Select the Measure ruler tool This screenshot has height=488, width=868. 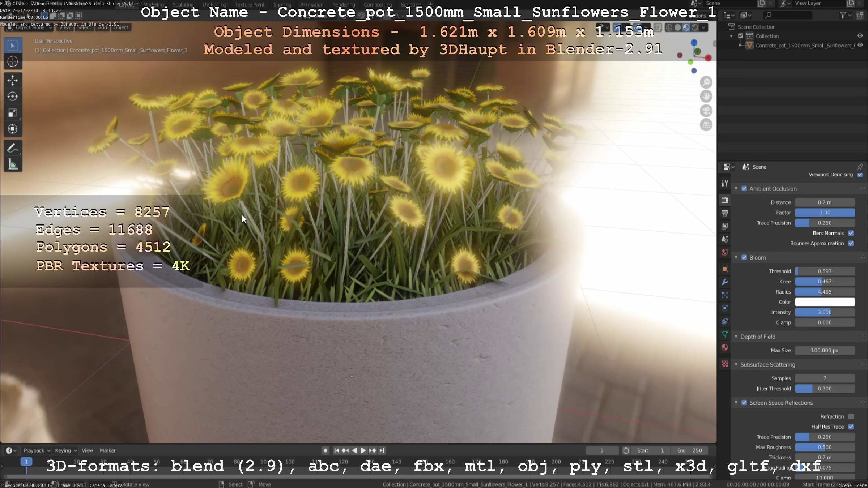(13, 164)
